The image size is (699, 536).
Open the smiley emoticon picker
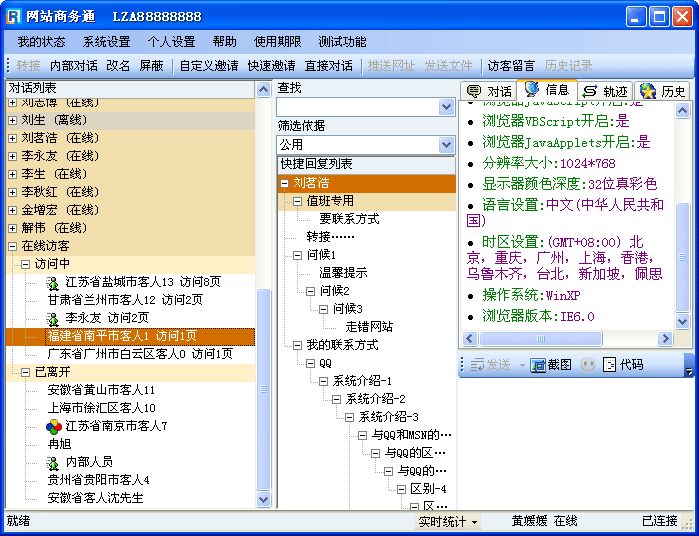[x=588, y=365]
